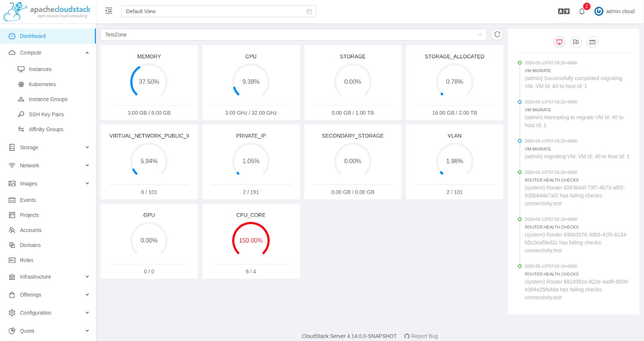Click the Apache CloudStack logo
The height and width of the screenshot is (341, 644).
[47, 12]
